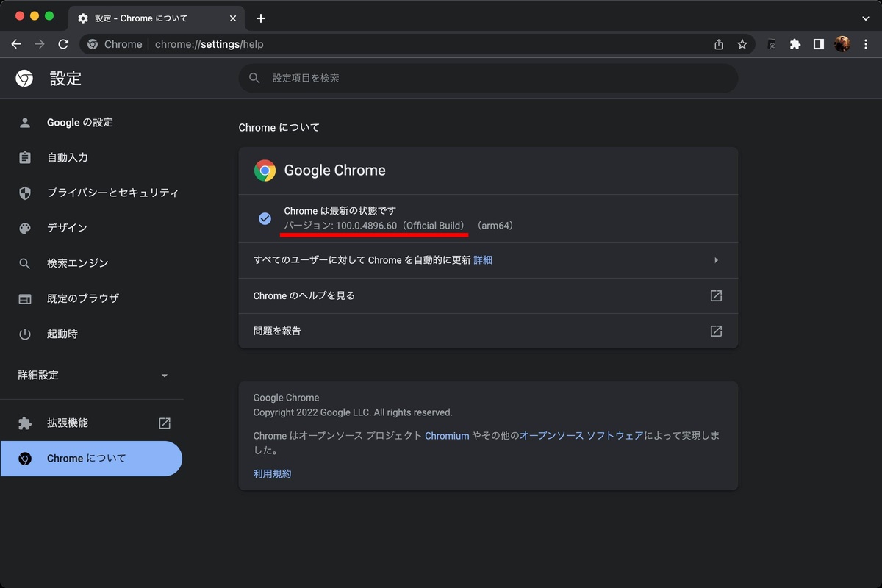The width and height of the screenshot is (882, 588).
Task: Open 問題を報告
Action: (488, 331)
